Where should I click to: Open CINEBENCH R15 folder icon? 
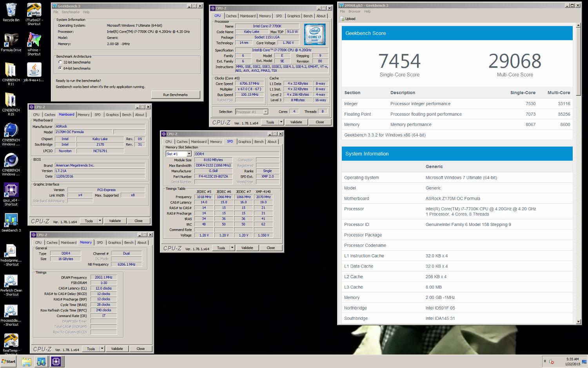click(11, 104)
